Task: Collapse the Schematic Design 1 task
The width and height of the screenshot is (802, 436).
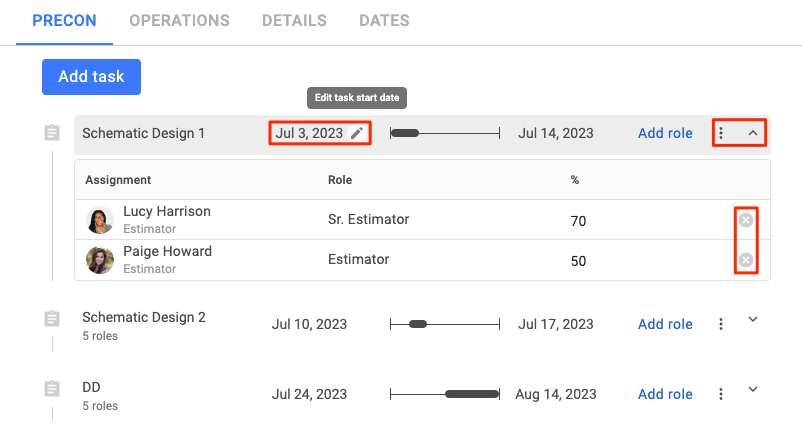Action: click(x=753, y=133)
